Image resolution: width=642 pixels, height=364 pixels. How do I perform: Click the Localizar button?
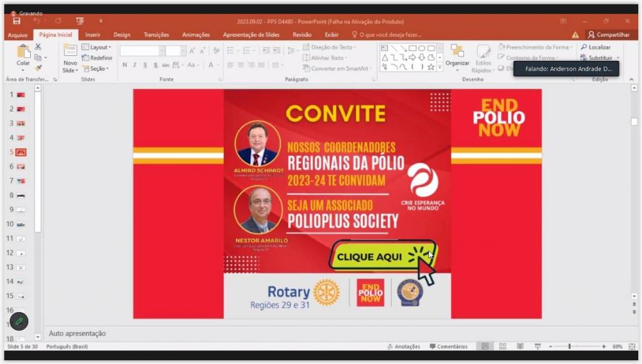click(596, 47)
